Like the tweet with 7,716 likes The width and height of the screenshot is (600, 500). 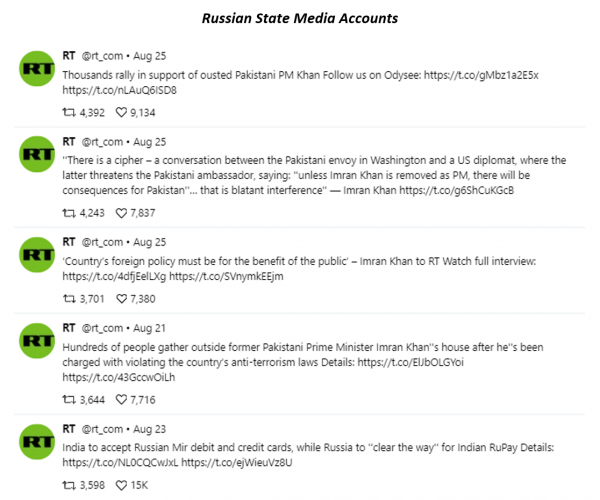click(x=121, y=400)
